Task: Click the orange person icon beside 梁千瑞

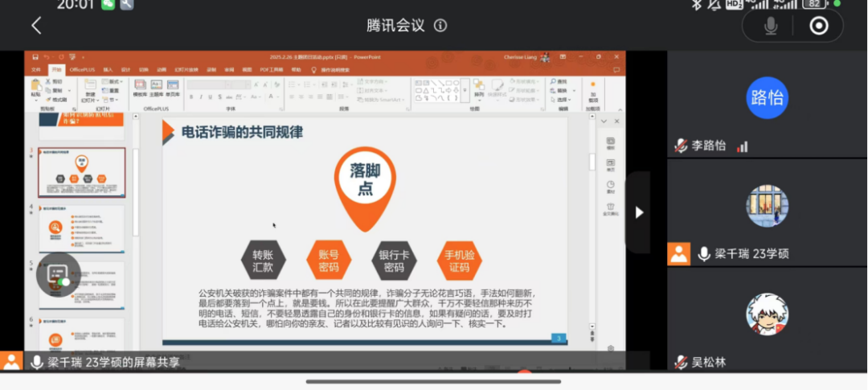Action: (680, 254)
